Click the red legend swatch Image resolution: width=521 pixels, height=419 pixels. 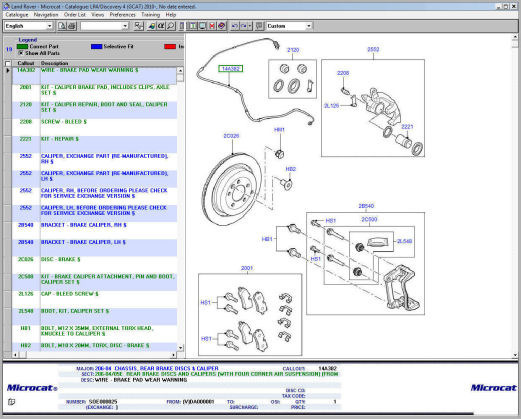170,46
